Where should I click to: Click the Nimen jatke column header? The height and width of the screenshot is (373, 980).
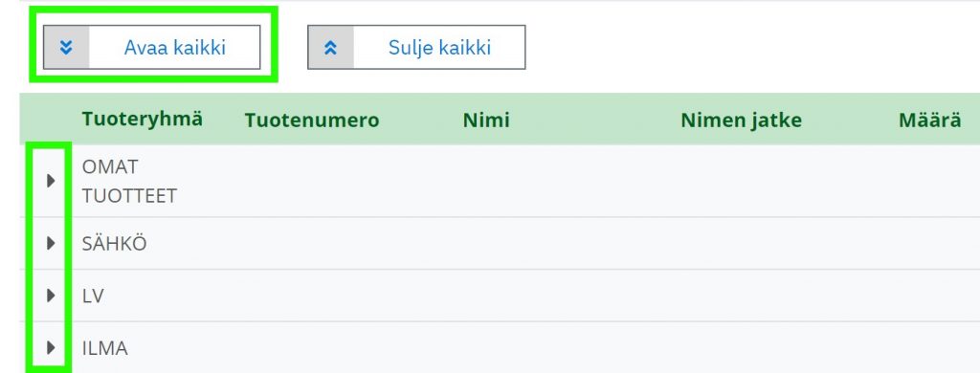(742, 120)
